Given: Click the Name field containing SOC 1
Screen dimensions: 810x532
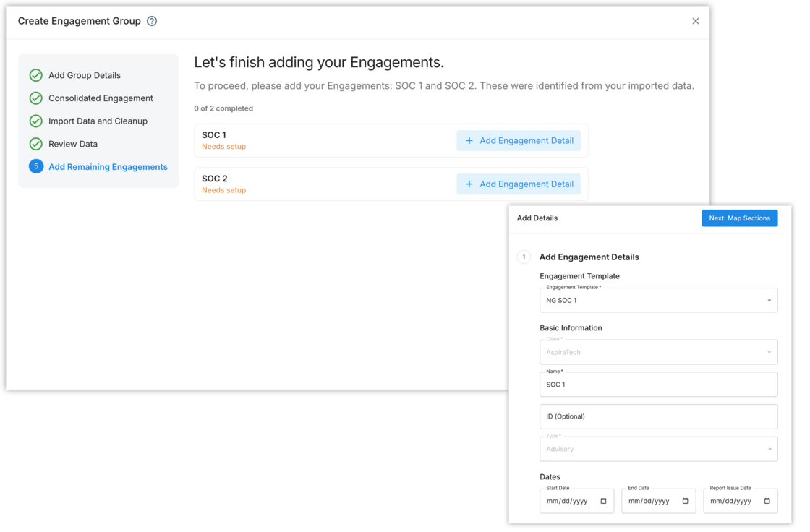Looking at the screenshot, I should click(658, 384).
